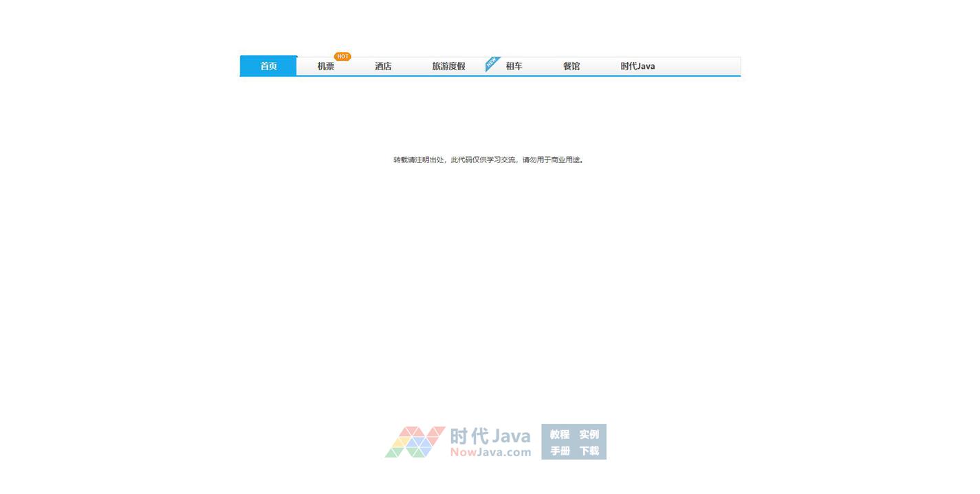This screenshot has height=494, width=980.
Task: Click the 请勿用于商业用途 text at sentence end
Action: [552, 160]
